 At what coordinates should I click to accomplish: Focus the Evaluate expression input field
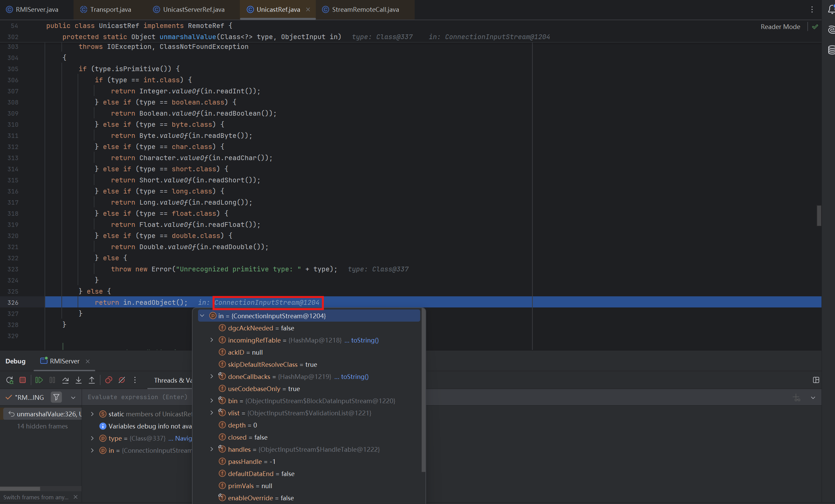[x=137, y=397]
